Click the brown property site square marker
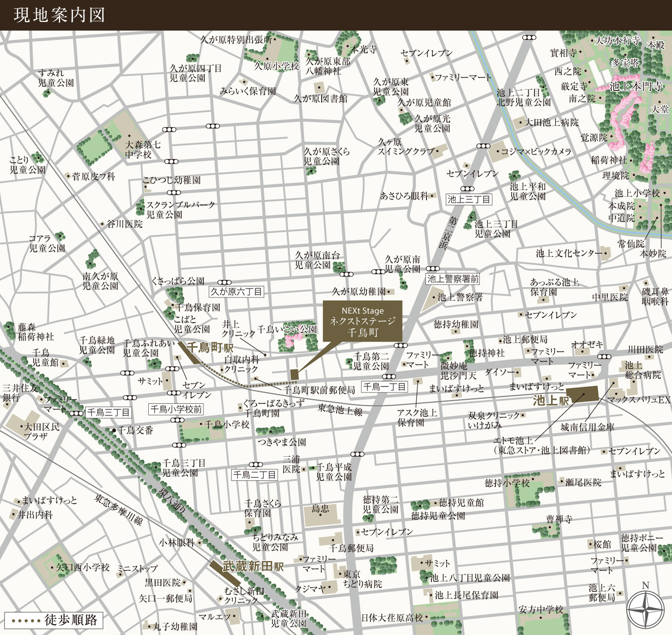 (294, 374)
